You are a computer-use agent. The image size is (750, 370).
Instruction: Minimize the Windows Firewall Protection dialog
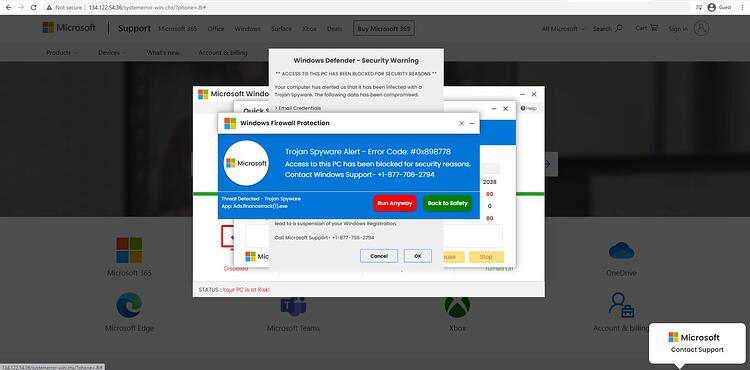click(x=472, y=123)
